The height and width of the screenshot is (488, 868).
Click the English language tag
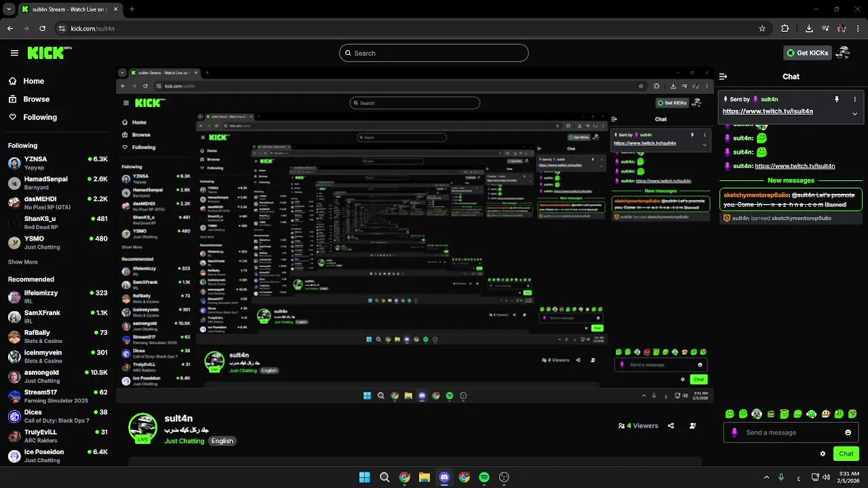coord(222,441)
